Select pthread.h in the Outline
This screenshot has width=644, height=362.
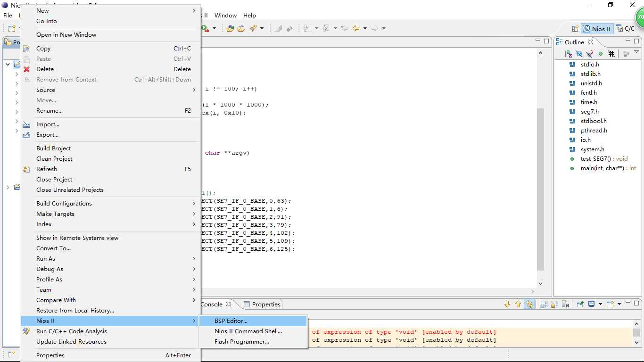coord(594,131)
